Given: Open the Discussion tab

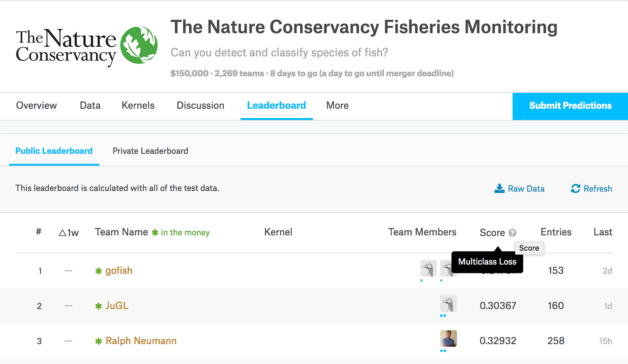Looking at the screenshot, I should pos(201,106).
